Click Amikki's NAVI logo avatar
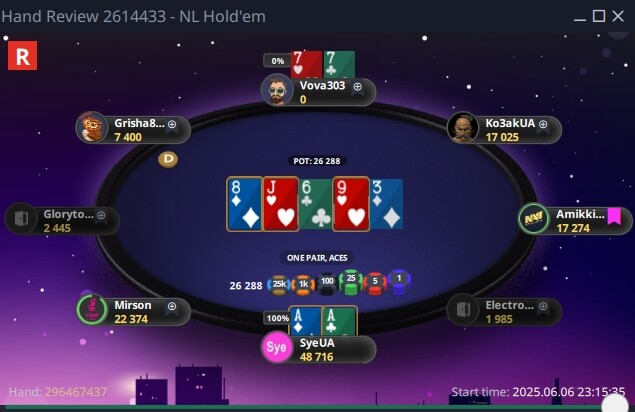The image size is (635, 412). 534,219
